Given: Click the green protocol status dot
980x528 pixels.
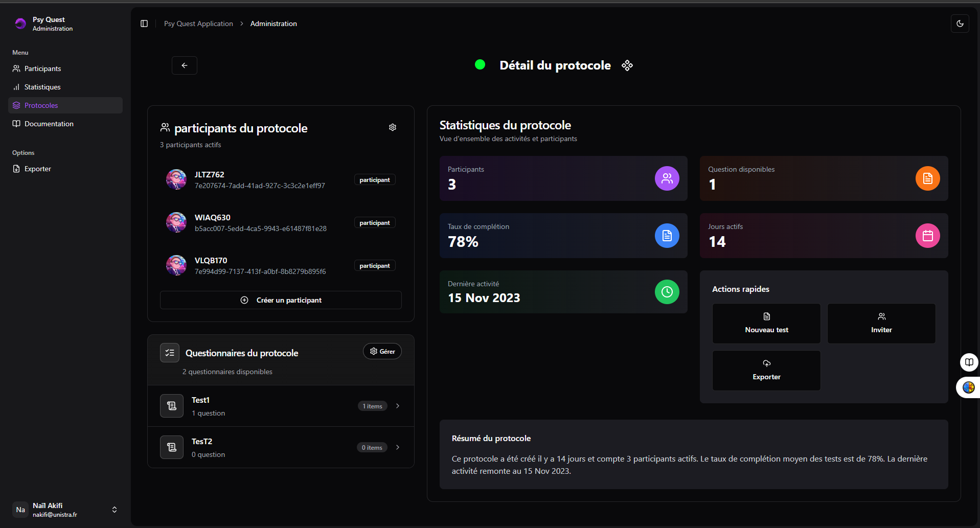Looking at the screenshot, I should coord(480,64).
